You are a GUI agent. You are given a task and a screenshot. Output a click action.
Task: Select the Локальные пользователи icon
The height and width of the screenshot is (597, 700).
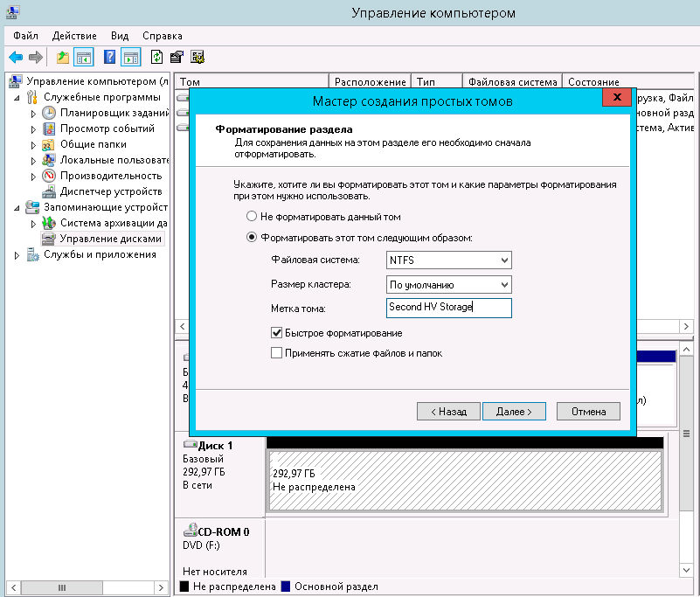pyautogui.click(x=48, y=160)
